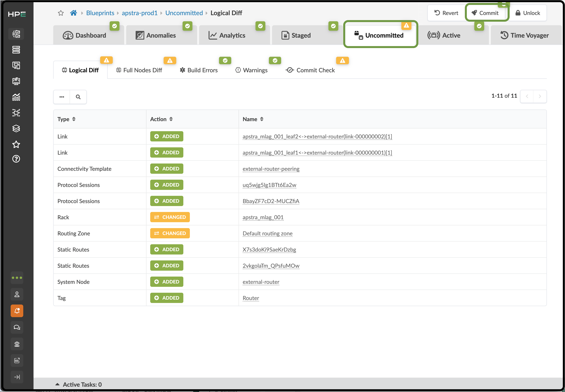Open the favorites star sidebar icon
This screenshot has width=565, height=392.
tap(16, 144)
